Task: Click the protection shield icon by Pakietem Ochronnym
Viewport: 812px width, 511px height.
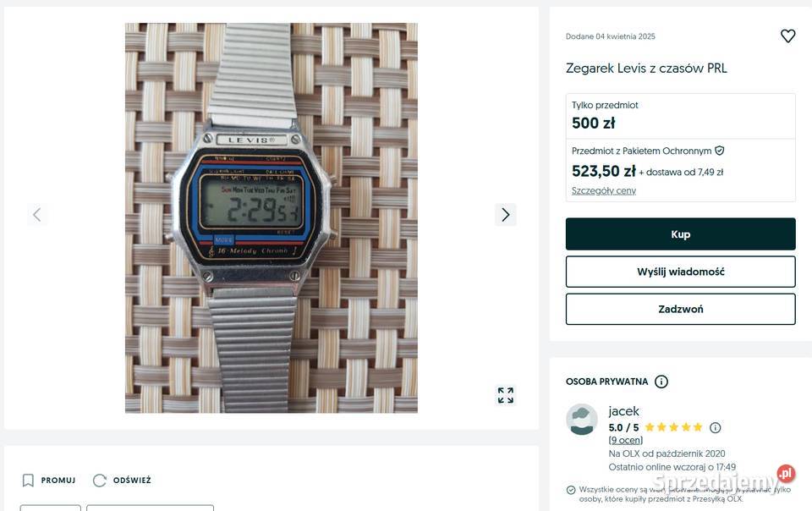Action: 719,151
